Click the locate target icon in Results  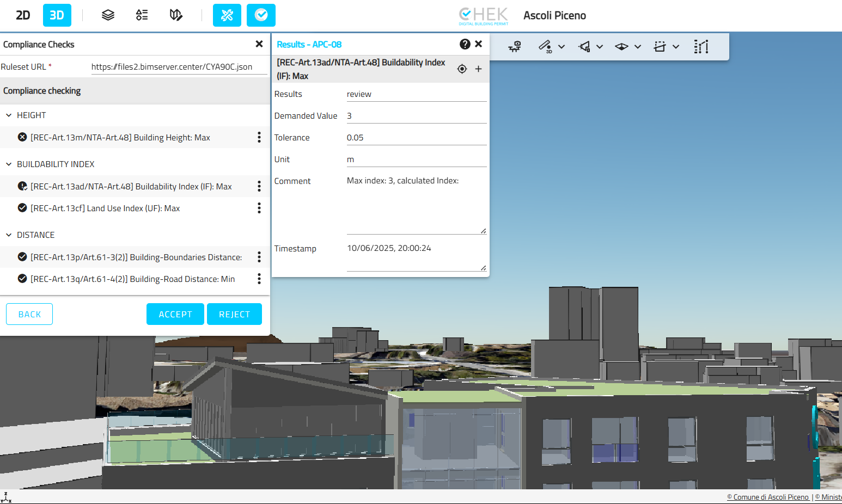coord(462,69)
